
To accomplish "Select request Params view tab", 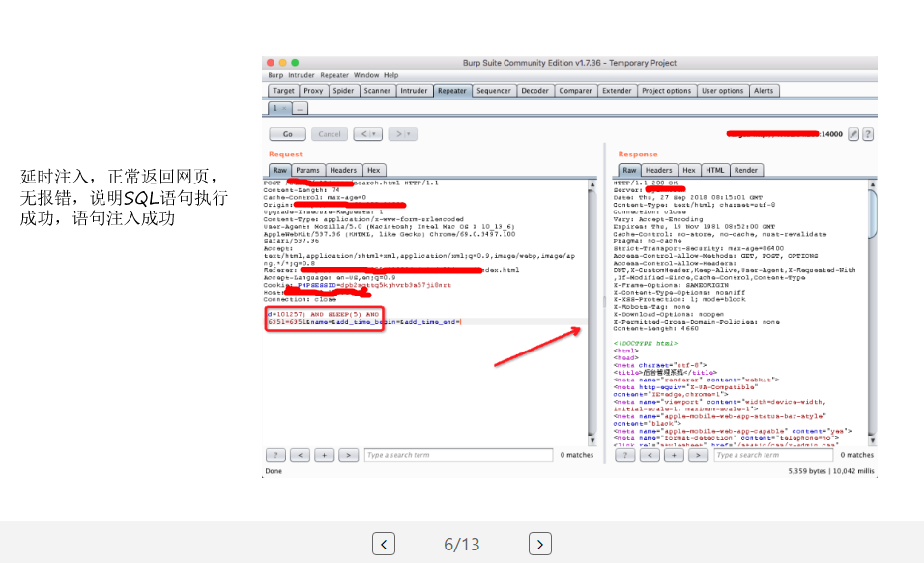I will [307, 170].
